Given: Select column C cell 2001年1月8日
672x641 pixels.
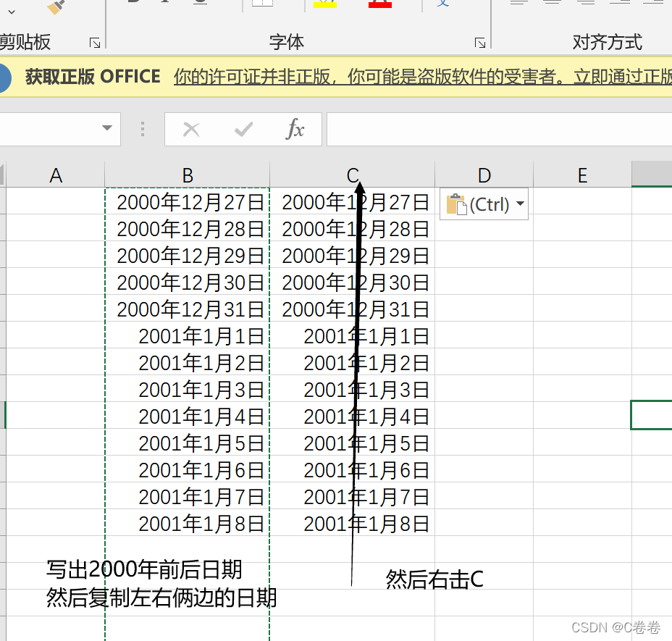Looking at the screenshot, I should click(352, 523).
